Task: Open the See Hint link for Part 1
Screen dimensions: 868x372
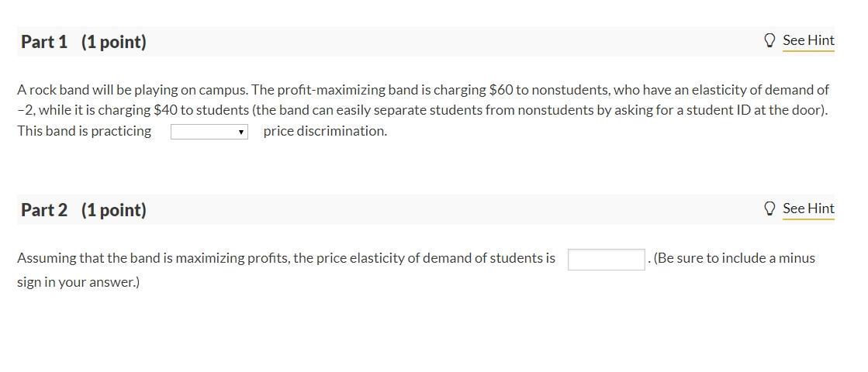Action: tap(808, 40)
